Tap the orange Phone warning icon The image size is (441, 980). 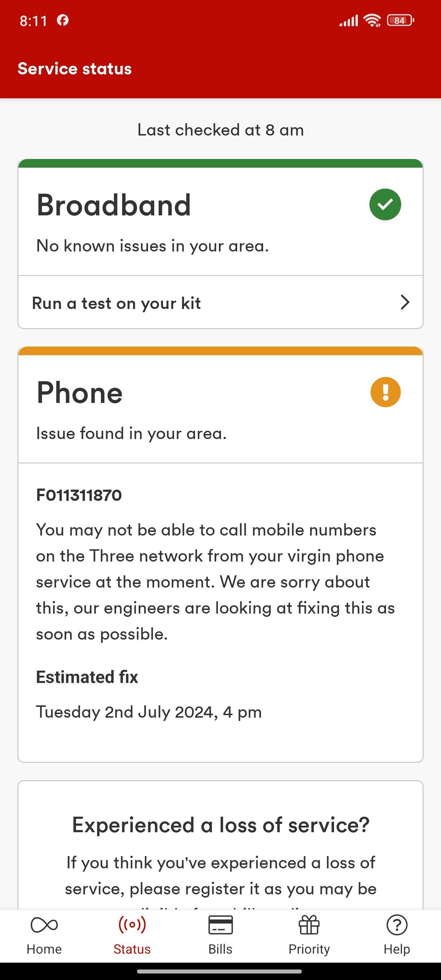tap(385, 392)
